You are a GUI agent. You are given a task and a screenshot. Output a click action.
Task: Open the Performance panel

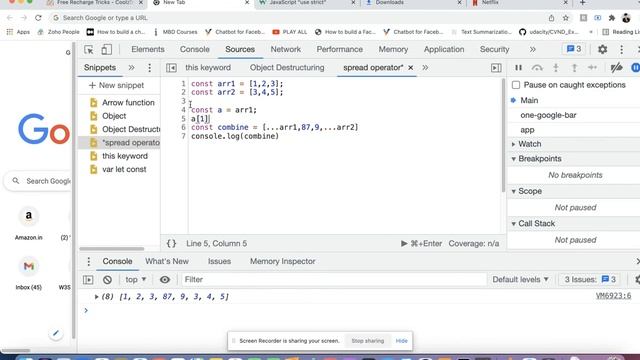click(340, 49)
